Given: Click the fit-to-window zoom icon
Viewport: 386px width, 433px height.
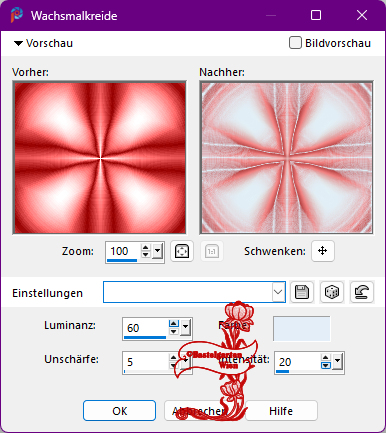Looking at the screenshot, I should 182,251.
